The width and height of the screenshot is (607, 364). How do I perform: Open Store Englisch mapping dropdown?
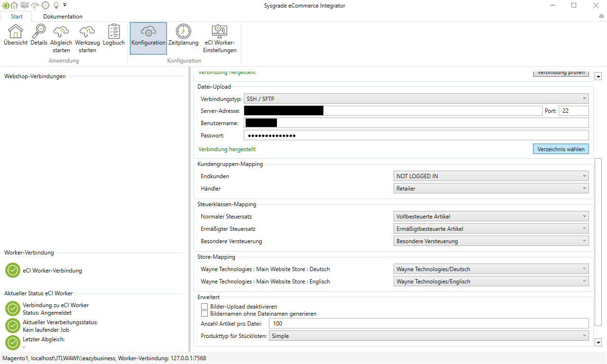pos(491,282)
